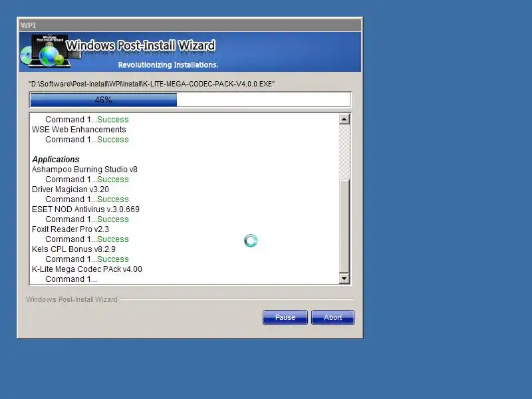This screenshot has width=532, height=399.
Task: Select 'K-Lite Mega Codec PAck v4.00' entry
Action: coord(87,269)
